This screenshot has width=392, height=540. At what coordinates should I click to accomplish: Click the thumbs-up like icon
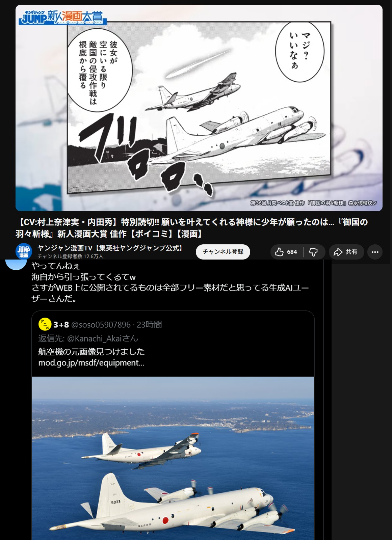pyautogui.click(x=279, y=252)
